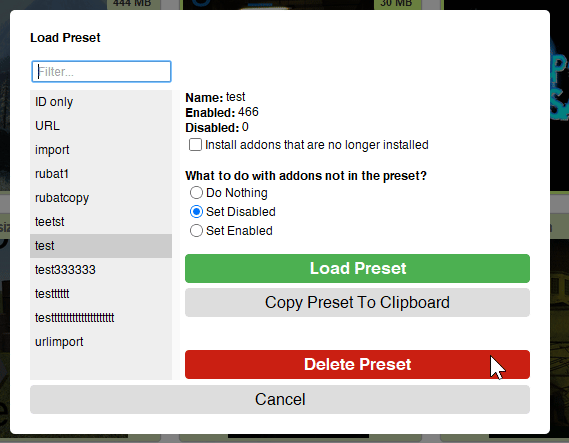Viewport: 569px width, 443px height.
Task: Select the 'Do Nothing' radio option
Action: [x=196, y=193]
